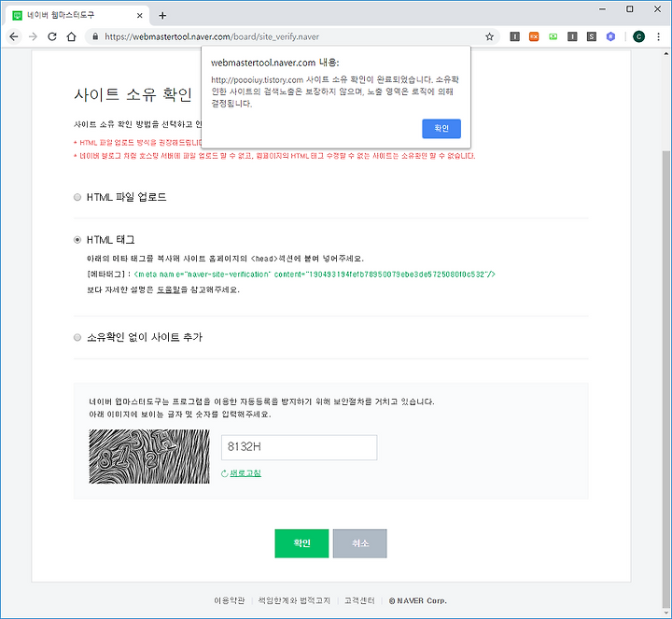View site info via padlock icon
This screenshot has width=672, height=619.
click(x=95, y=36)
